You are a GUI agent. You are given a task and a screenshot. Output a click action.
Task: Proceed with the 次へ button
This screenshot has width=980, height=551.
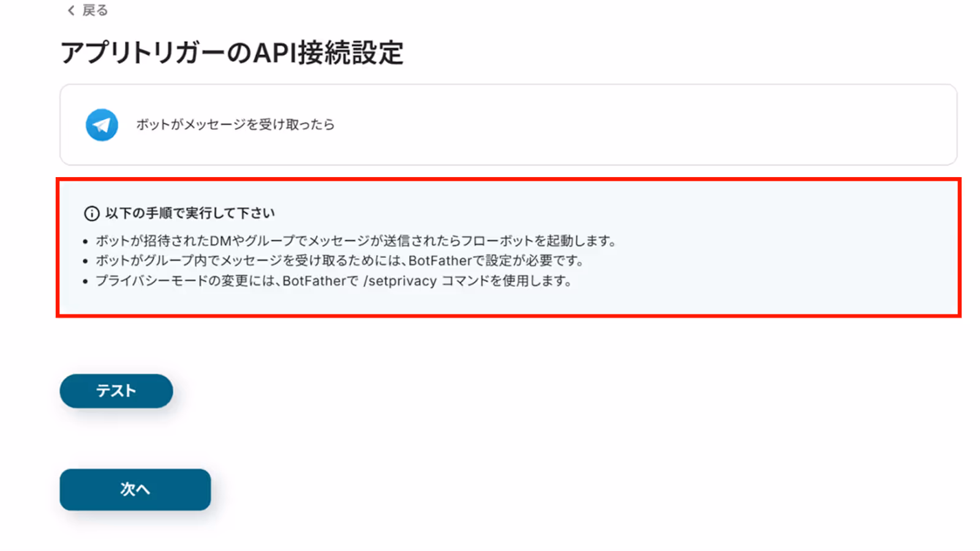pos(135,489)
